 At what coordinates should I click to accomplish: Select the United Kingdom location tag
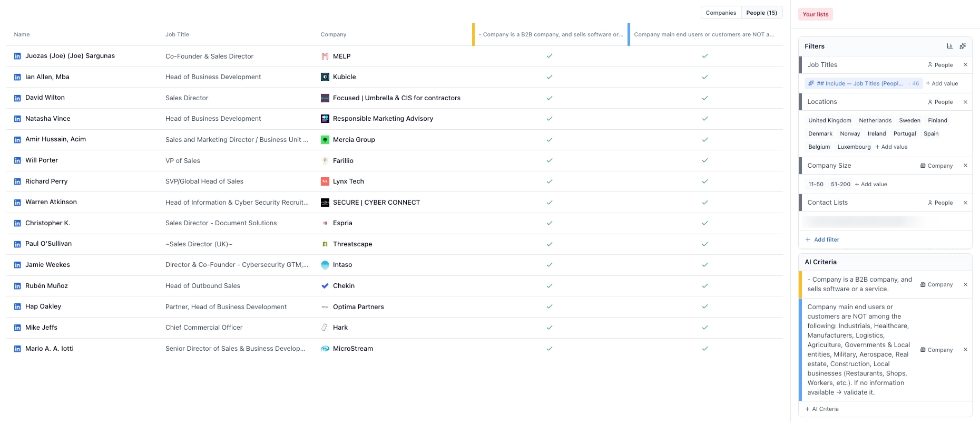coord(830,120)
